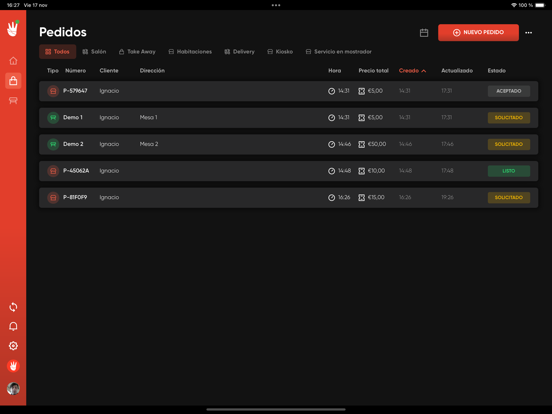Open order P-45062A
Viewport: 552px width, 414px height.
coord(288,171)
